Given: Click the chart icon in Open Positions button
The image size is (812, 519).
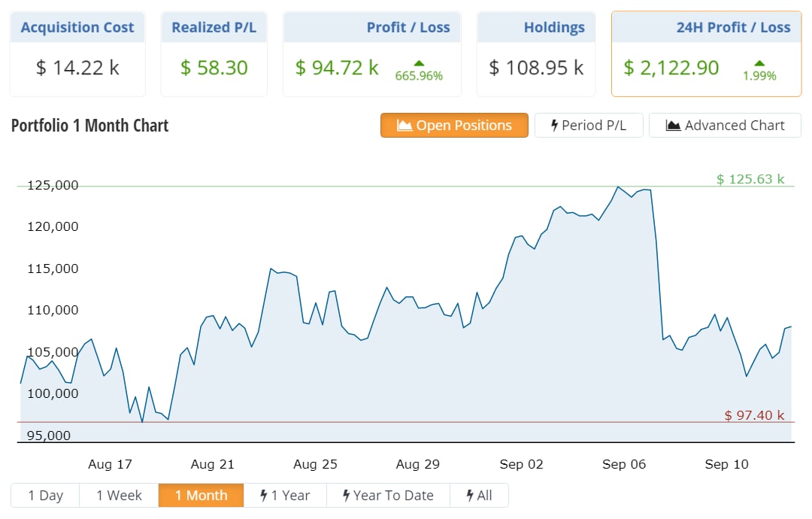Looking at the screenshot, I should coord(404,126).
